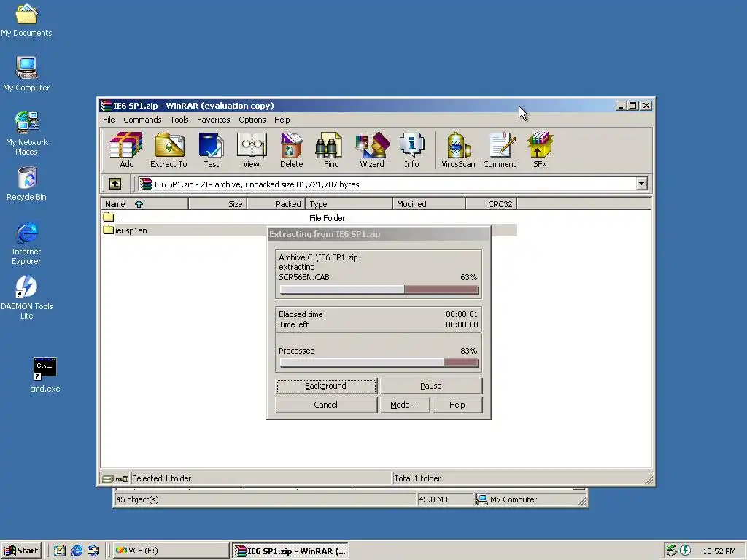
Task: Open My Network Places desktop icon
Action: click(26, 133)
